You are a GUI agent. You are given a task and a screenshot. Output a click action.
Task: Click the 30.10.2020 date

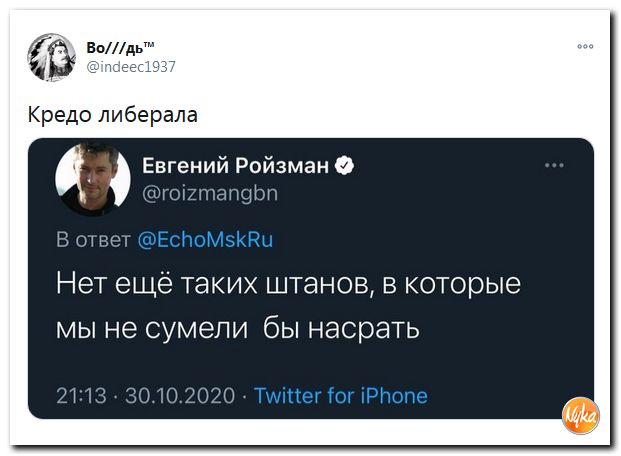(180, 395)
